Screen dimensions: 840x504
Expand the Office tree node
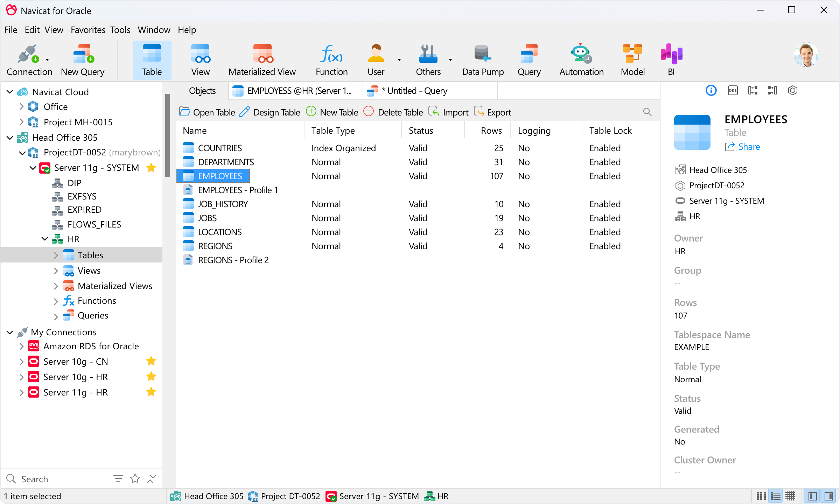point(21,106)
